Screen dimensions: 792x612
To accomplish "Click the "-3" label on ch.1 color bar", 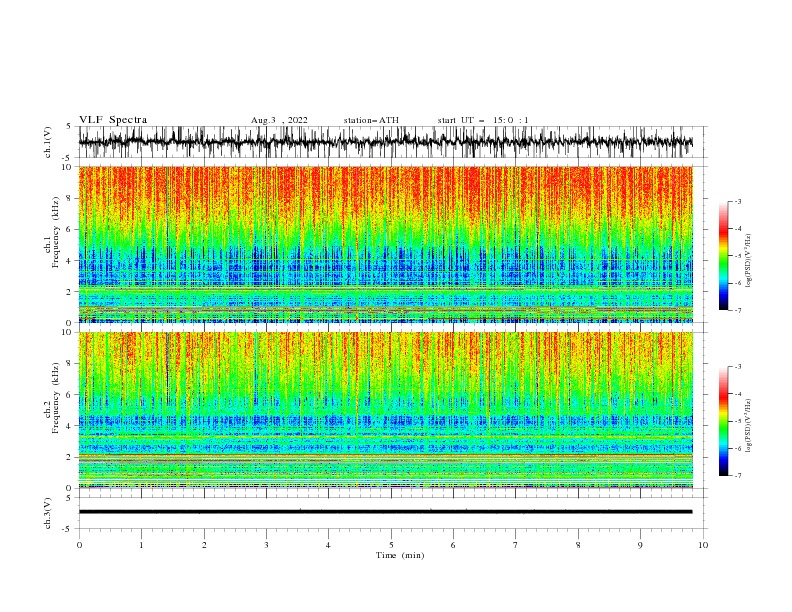I will click(737, 201).
